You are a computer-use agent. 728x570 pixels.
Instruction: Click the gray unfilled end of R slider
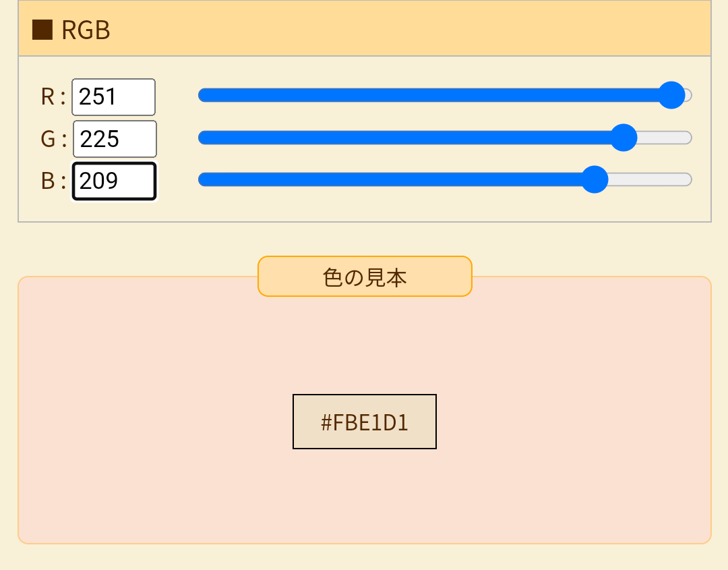click(688, 95)
